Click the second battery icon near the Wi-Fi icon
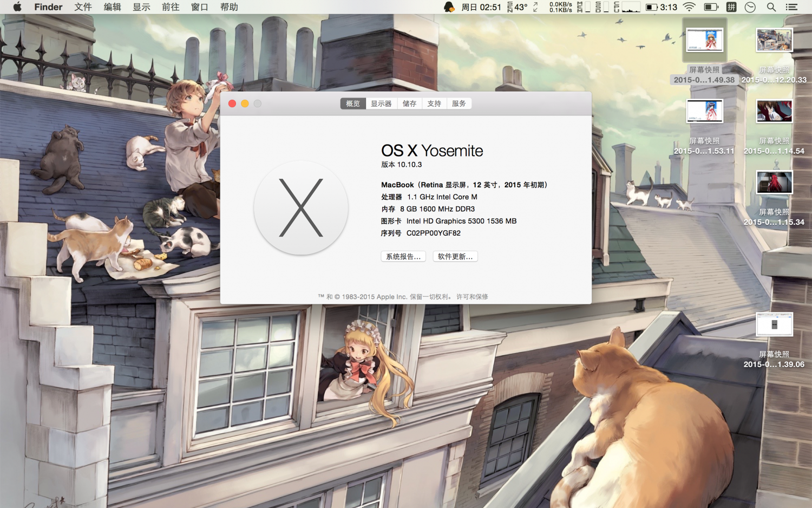The image size is (812, 508). (x=711, y=7)
